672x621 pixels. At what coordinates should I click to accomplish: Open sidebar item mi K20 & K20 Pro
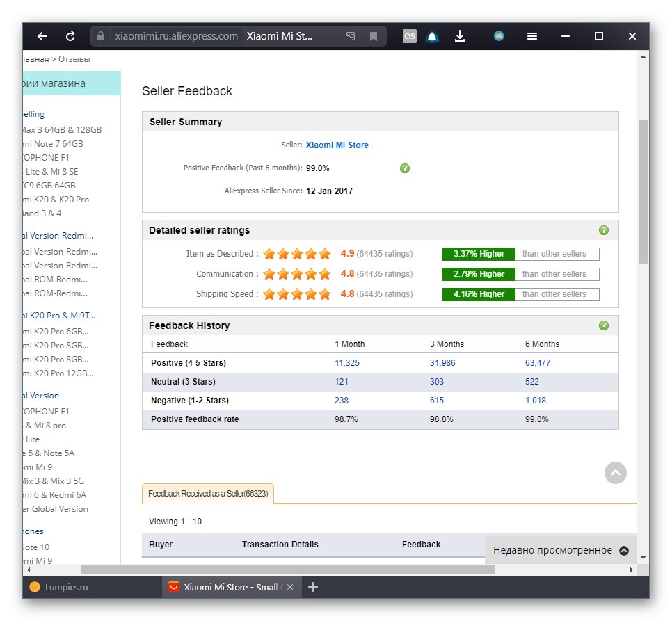click(x=56, y=200)
